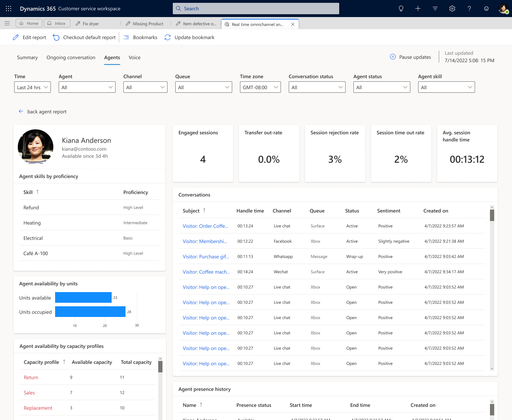
Task: Expand the Agent skill dropdown
Action: click(447, 87)
